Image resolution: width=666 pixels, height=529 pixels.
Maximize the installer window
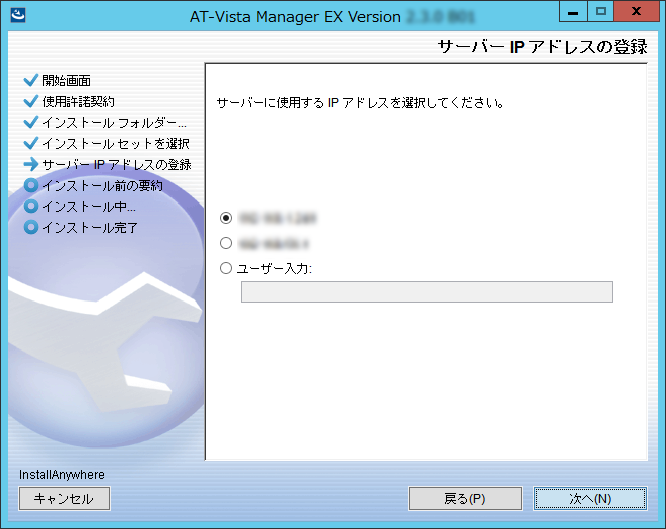[601, 11]
